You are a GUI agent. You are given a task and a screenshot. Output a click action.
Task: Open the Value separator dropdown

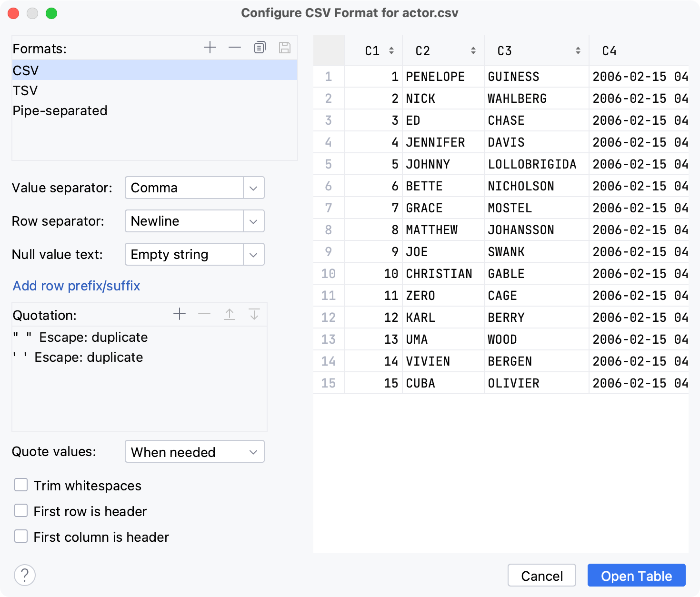click(x=253, y=188)
